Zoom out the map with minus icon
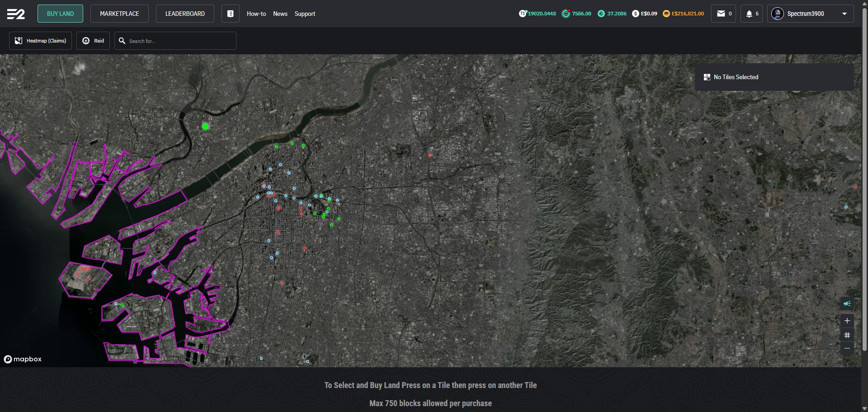 [x=847, y=348]
